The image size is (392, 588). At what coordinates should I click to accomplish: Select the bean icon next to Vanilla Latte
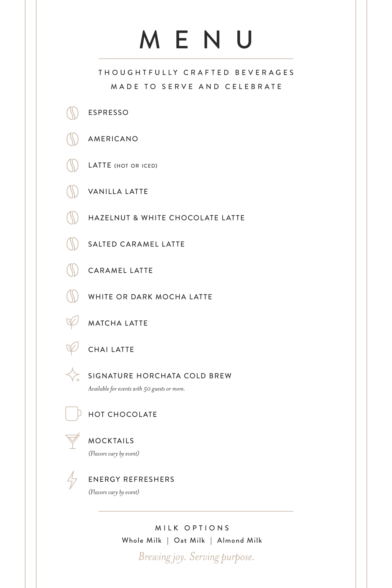click(x=72, y=192)
